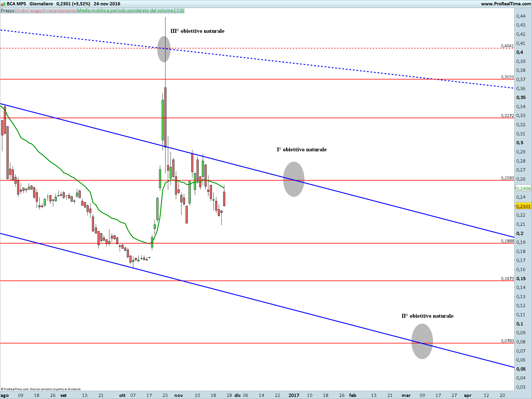Open the Media mobile ponderato dal volume label

[130, 11]
